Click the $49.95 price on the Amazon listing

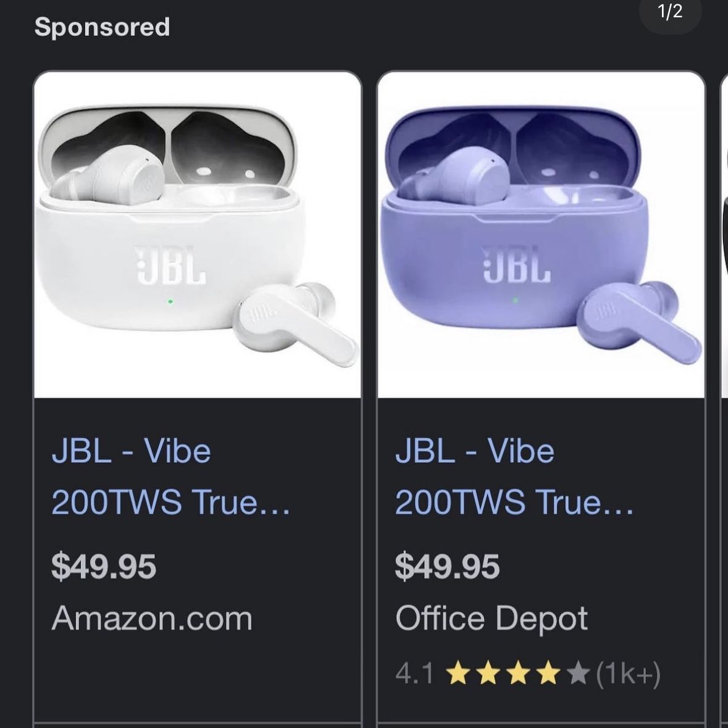point(104,566)
